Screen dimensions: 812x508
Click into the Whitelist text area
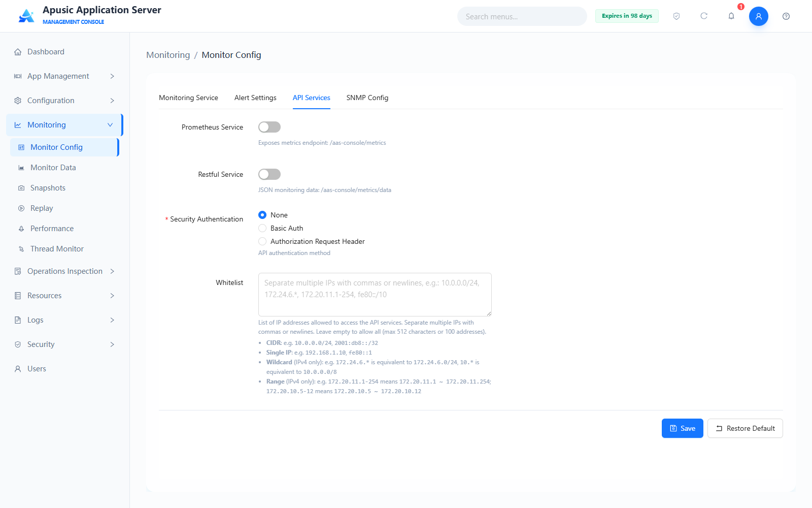pos(375,295)
